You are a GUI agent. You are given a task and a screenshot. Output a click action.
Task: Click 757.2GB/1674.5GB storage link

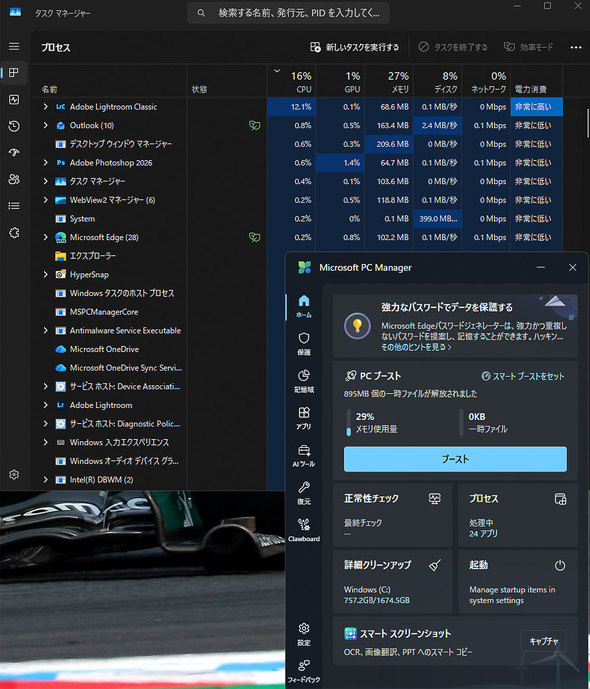click(377, 600)
